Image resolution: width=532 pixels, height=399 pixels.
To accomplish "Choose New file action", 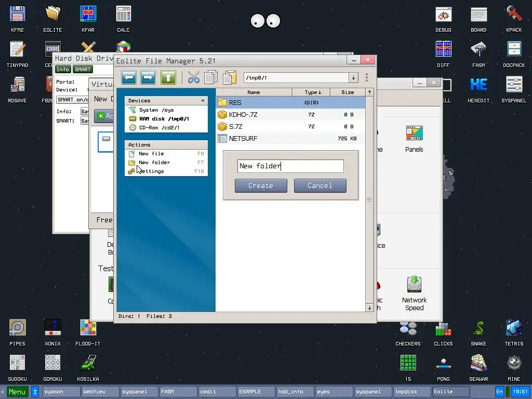I will 166,154.
